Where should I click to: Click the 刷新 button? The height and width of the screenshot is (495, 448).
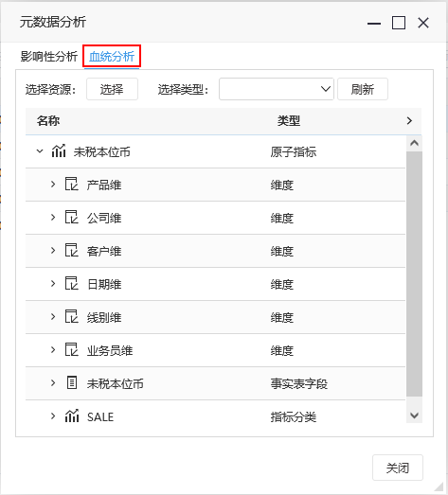pyautogui.click(x=363, y=89)
